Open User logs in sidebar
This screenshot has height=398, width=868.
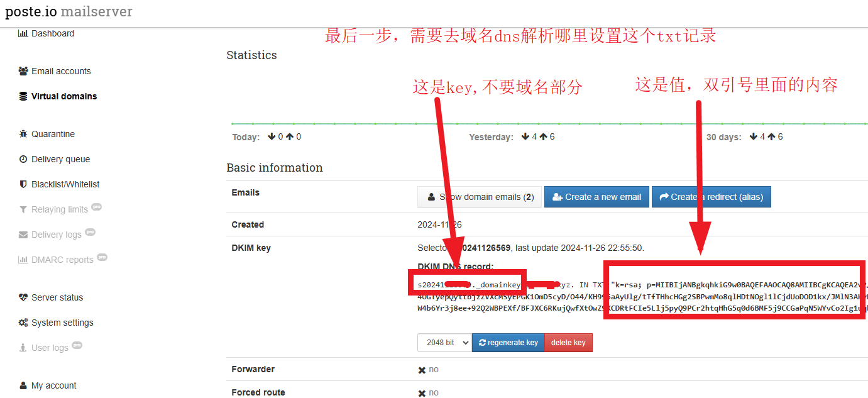click(x=50, y=348)
